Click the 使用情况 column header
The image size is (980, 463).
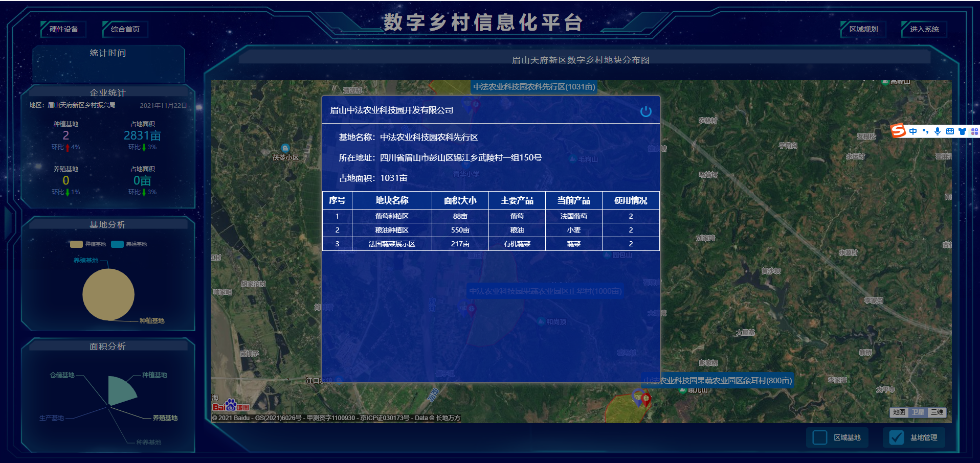631,201
